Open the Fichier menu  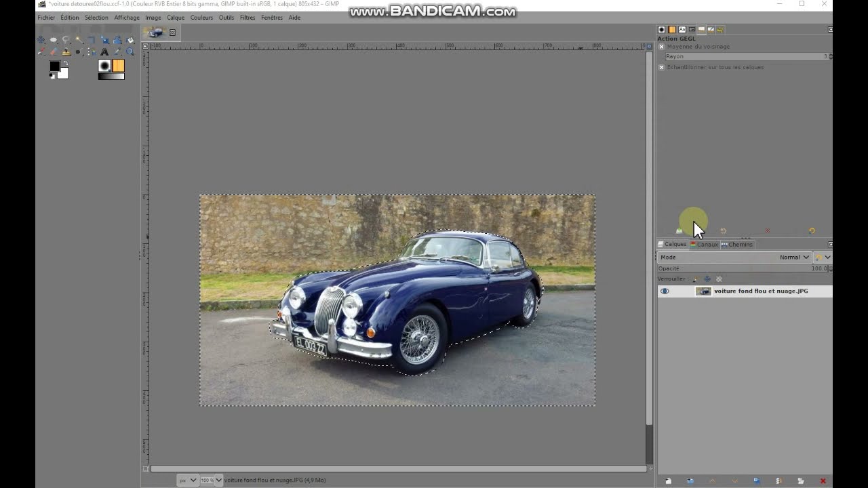click(46, 18)
